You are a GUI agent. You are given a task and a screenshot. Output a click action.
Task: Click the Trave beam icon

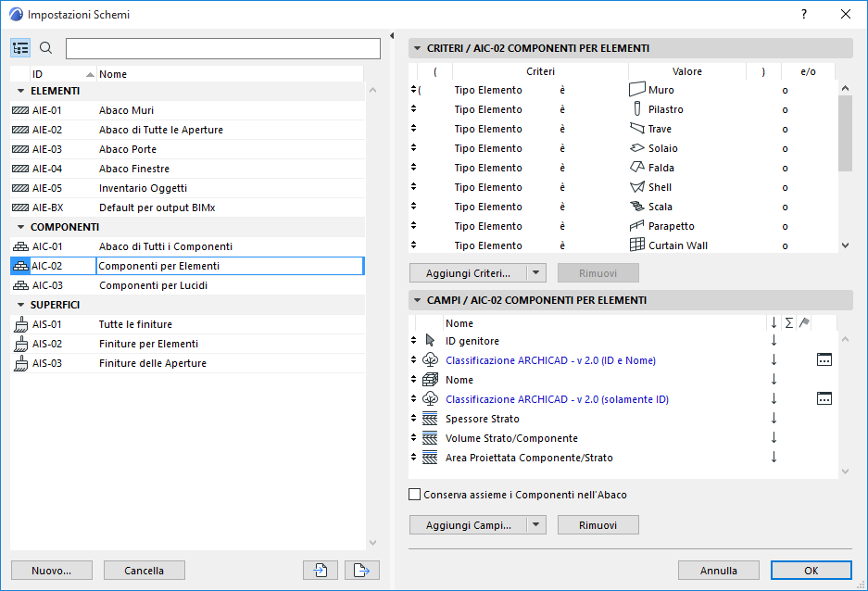[637, 129]
